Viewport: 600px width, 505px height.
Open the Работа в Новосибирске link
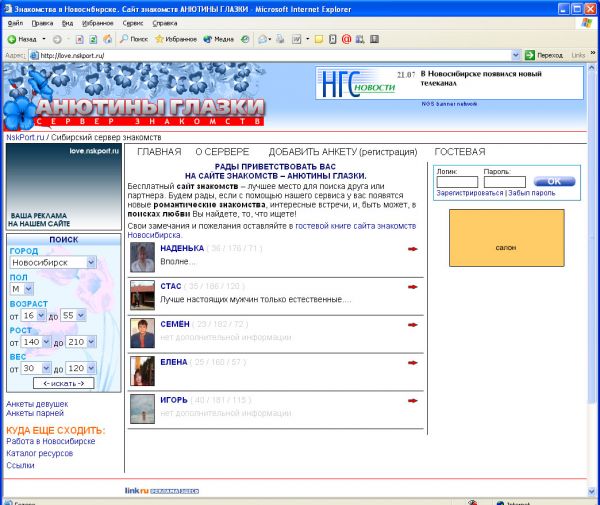point(51,441)
